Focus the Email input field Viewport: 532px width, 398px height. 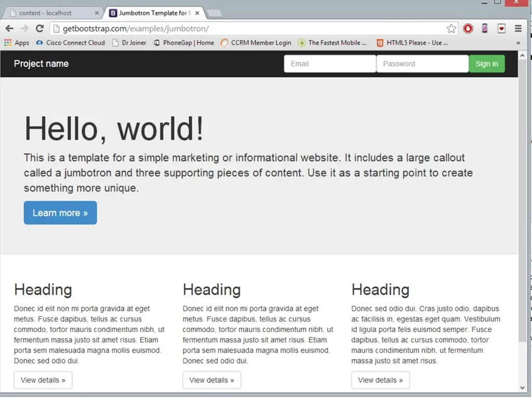pos(329,64)
